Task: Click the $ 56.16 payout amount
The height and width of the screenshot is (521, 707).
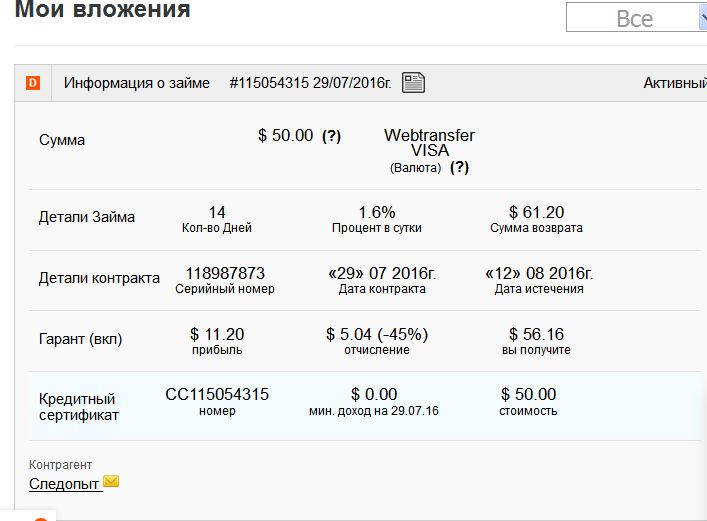Action: (536, 334)
